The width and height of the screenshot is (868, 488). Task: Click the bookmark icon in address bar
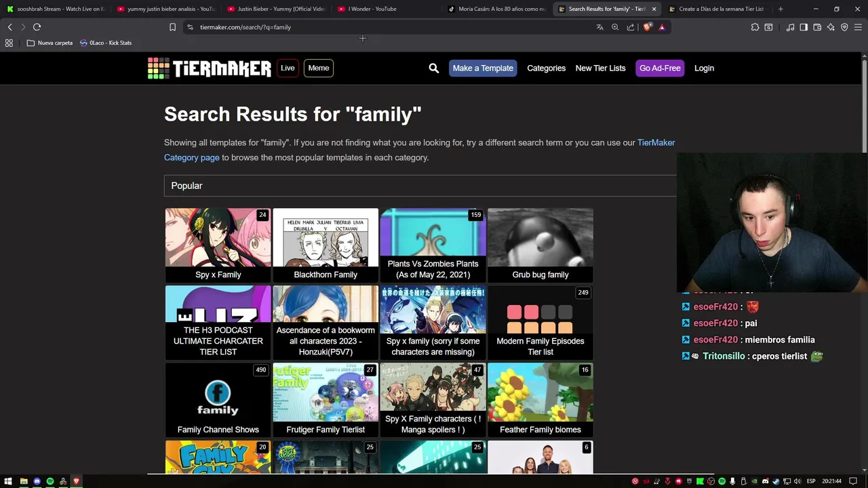(172, 27)
